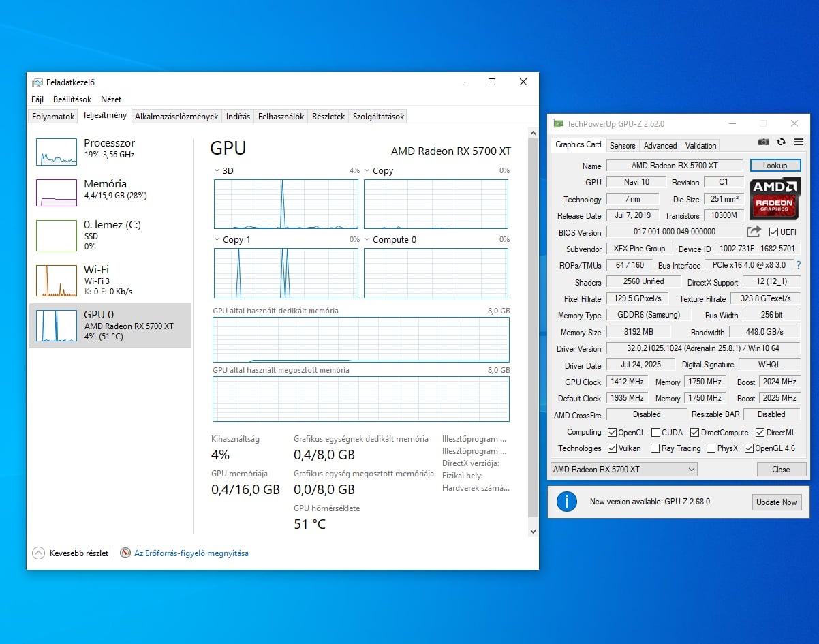Click GPU-Z title bar app icon
The image size is (819, 644).
pos(558,124)
